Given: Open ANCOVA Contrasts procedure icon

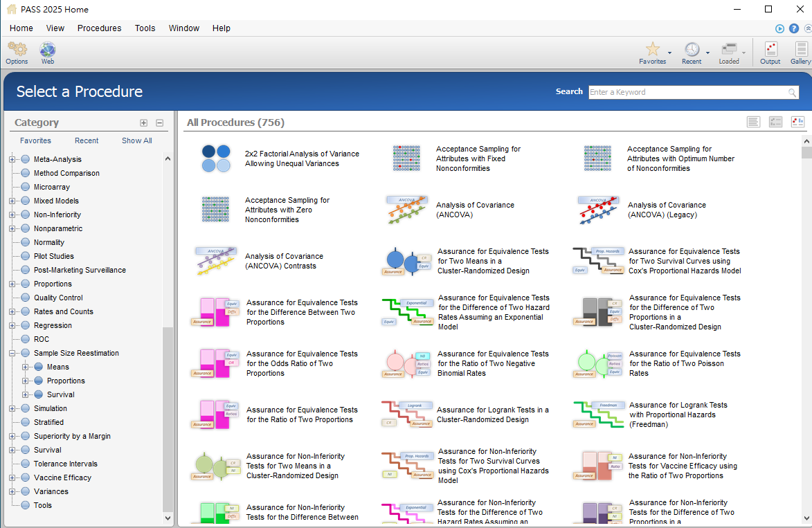Looking at the screenshot, I should click(216, 261).
